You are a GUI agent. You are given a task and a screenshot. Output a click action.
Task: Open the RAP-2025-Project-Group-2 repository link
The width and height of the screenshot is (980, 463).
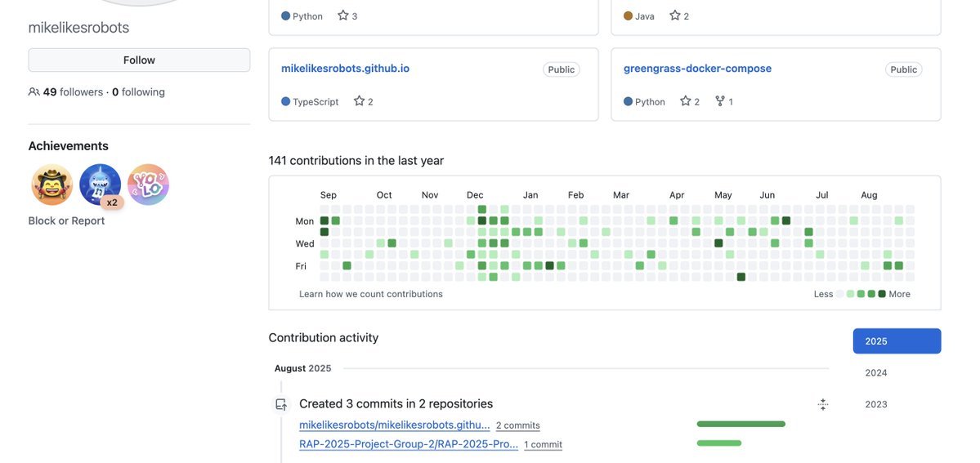pyautogui.click(x=409, y=444)
